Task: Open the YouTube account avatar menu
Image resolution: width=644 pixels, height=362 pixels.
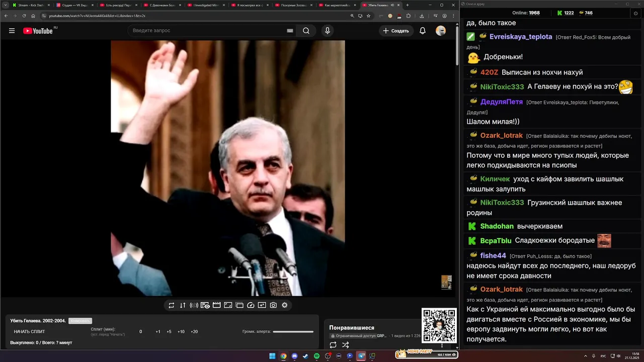Action: (x=441, y=31)
